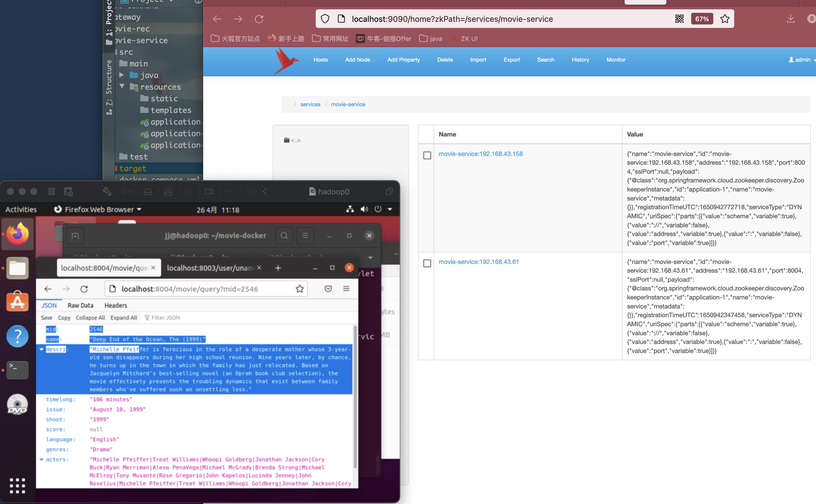Image resolution: width=816 pixels, height=504 pixels.
Task: Check the checkbox for movie-service:192.168.43.61
Action: coord(427,263)
